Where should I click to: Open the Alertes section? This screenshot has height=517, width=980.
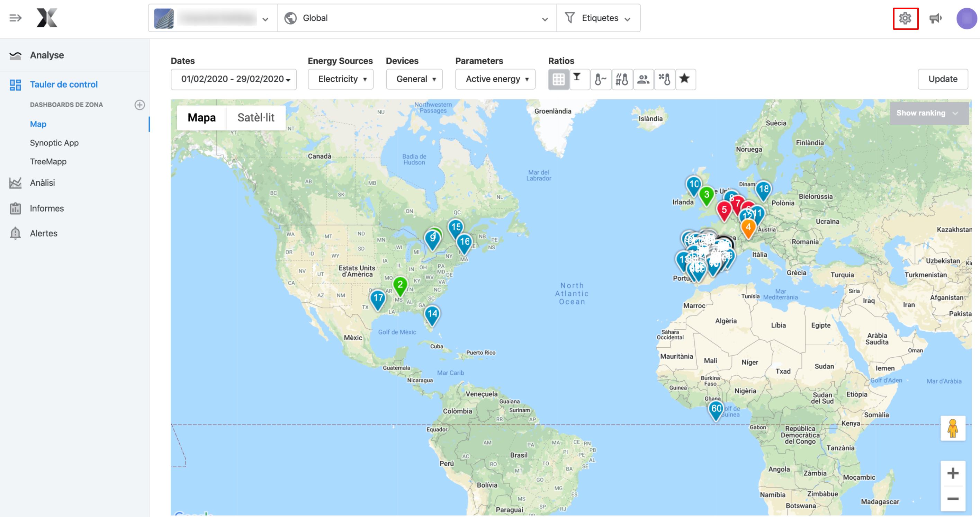tap(43, 233)
